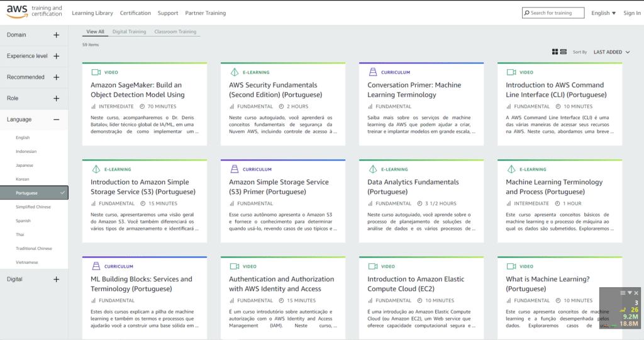This screenshot has height=340, width=644.
Task: Switch to list view layout icon
Action: click(563, 52)
